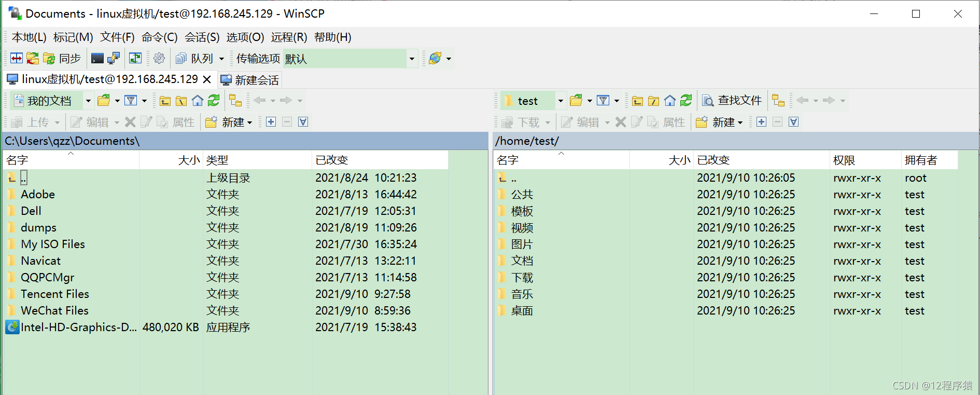Go to remote home directory icon
Viewport: 980px width, 395px height.
tap(670, 101)
